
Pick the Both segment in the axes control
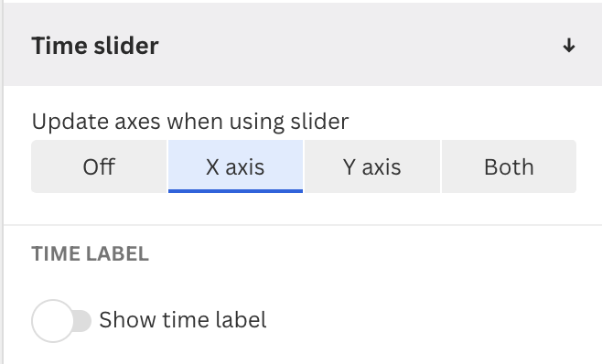point(509,166)
